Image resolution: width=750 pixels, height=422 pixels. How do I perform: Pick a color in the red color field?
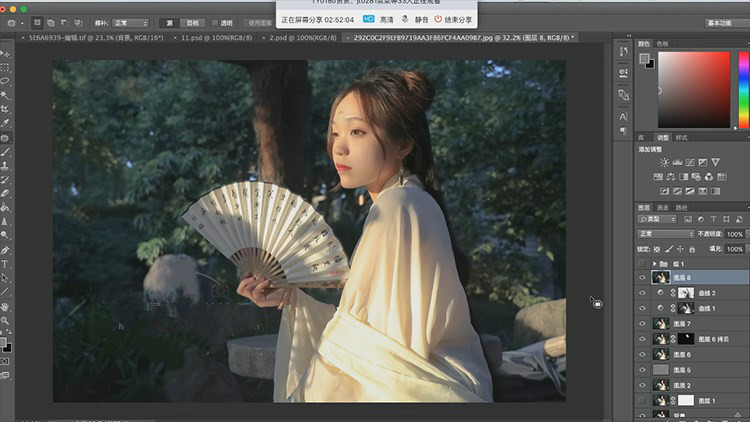pyautogui.click(x=694, y=89)
